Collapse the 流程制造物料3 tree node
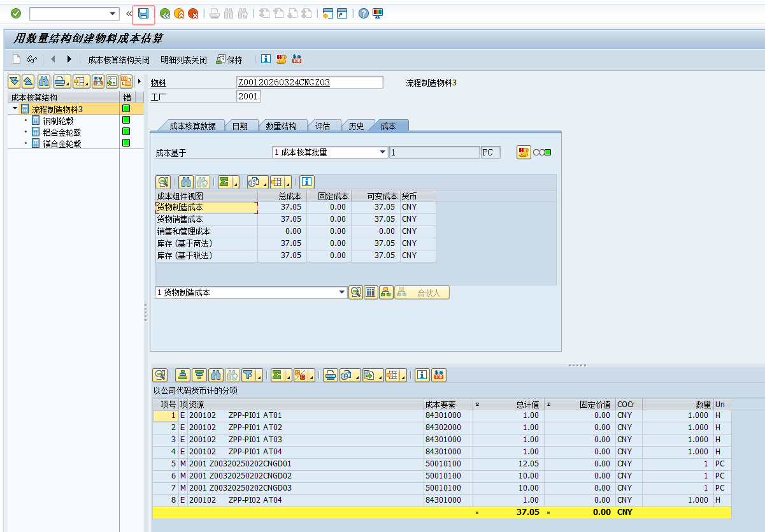Image resolution: width=765 pixels, height=532 pixels. (15, 109)
